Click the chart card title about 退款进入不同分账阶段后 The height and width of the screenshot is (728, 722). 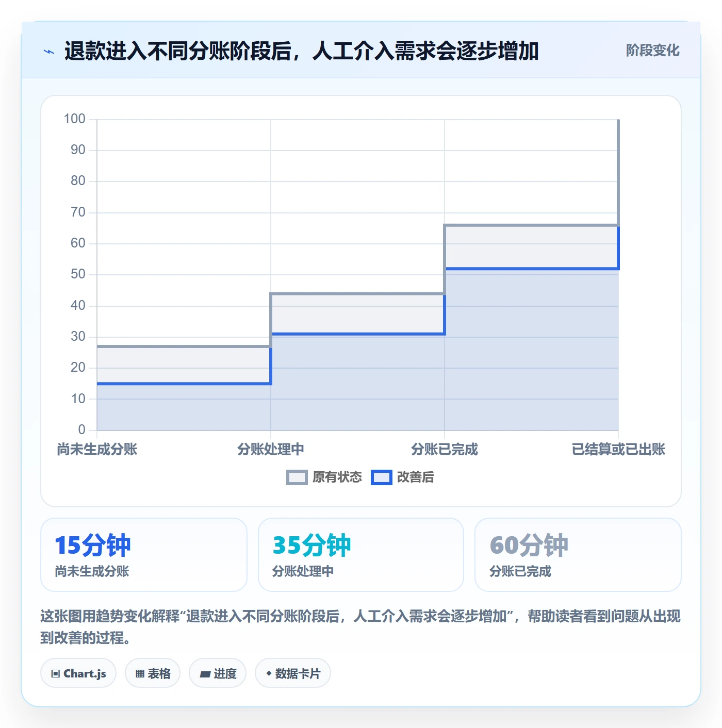302,51
